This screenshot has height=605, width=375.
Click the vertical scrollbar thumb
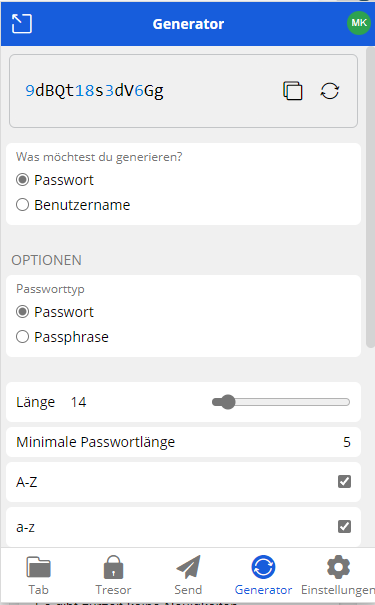370,197
